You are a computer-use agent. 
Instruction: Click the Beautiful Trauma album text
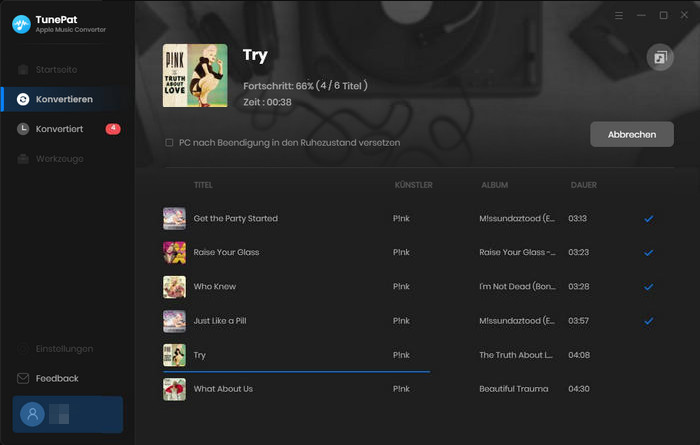[x=514, y=389]
